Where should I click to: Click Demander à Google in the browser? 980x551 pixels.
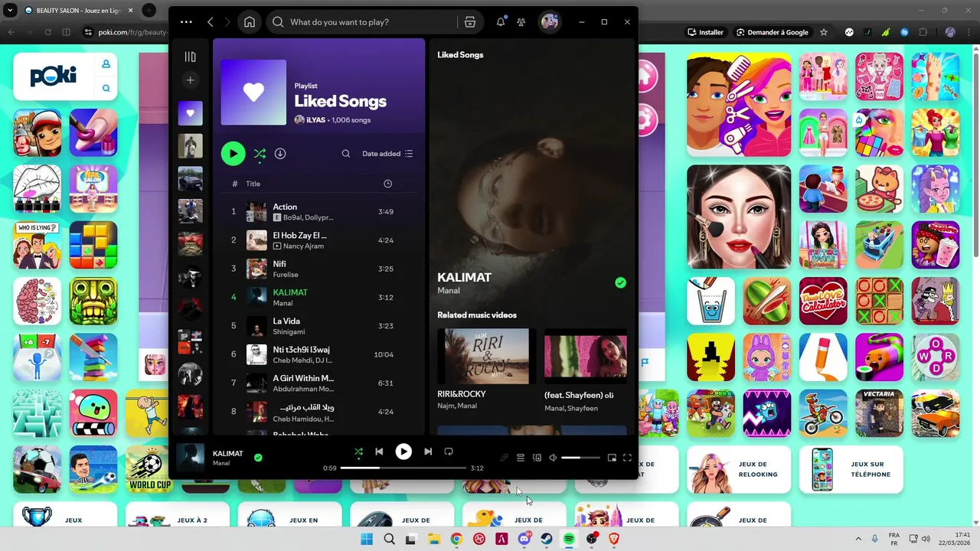(773, 32)
